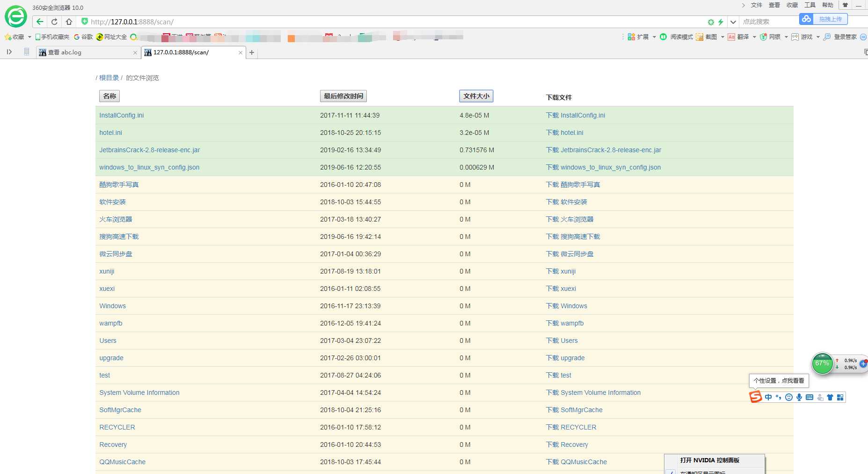
Task: Open new tab with plus button
Action: click(252, 52)
